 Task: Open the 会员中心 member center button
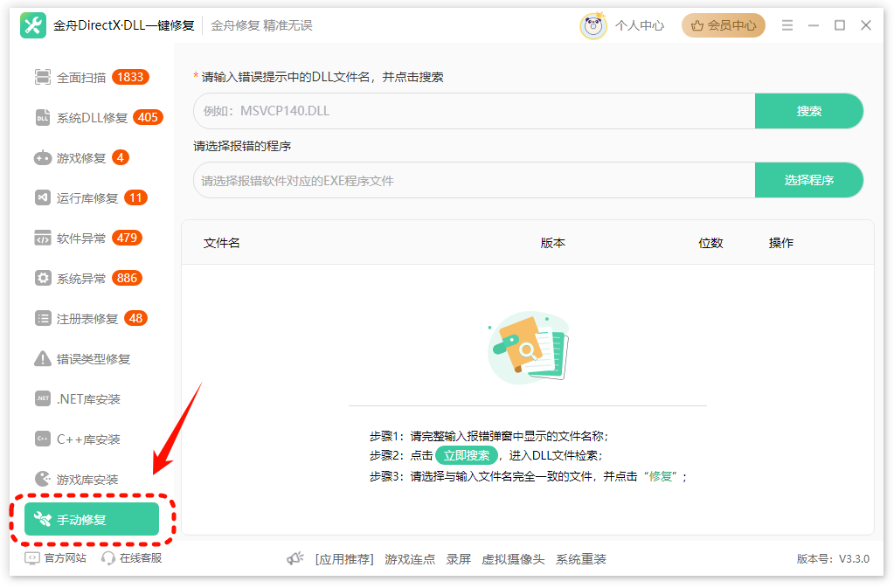[x=723, y=25]
